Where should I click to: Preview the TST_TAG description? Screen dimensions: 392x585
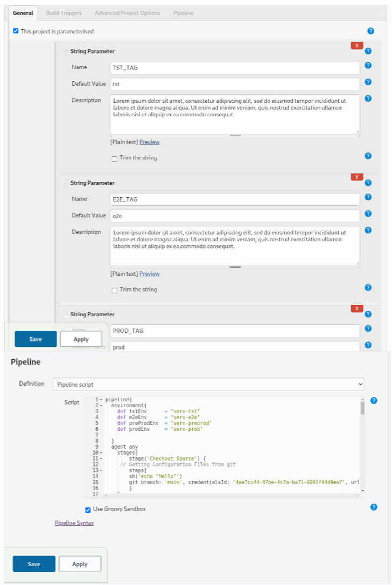(150, 142)
